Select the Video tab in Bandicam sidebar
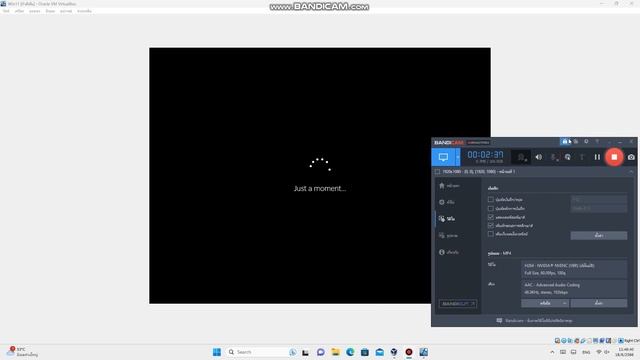 coord(447,219)
